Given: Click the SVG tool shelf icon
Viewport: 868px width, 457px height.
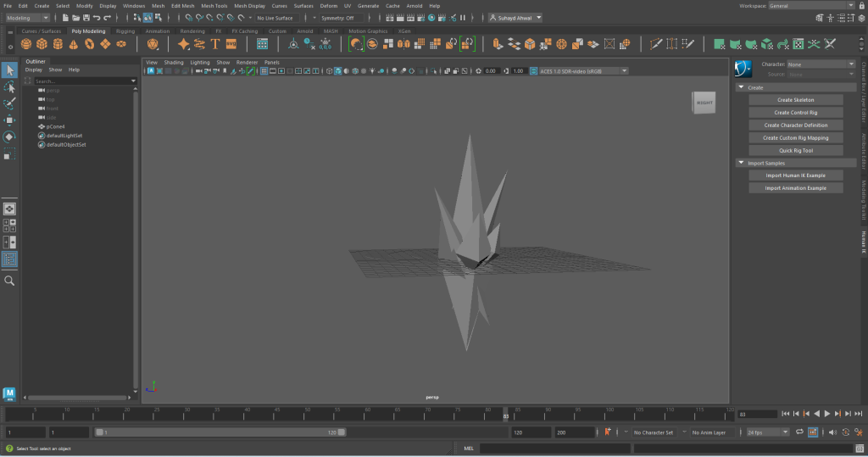Looking at the screenshot, I should [231, 44].
